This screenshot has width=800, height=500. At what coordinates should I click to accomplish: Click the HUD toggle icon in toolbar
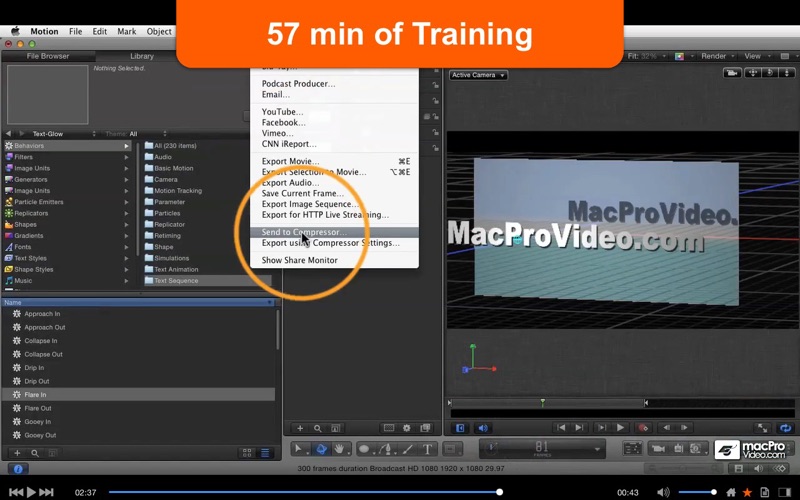(x=632, y=448)
